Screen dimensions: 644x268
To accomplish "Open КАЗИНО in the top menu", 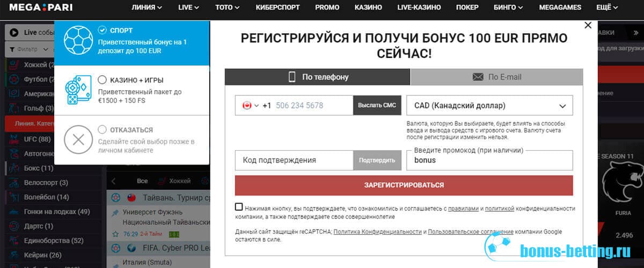I will (x=368, y=8).
